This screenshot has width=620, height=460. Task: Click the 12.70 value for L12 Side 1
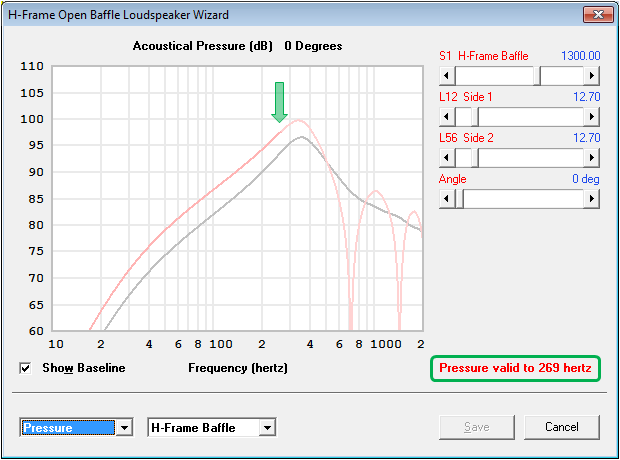(x=587, y=97)
